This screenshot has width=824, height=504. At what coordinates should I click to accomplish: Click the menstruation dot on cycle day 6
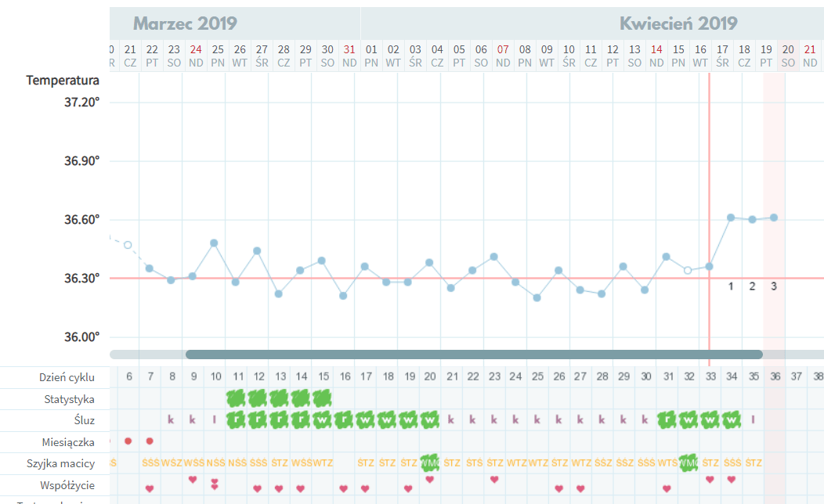pos(128,441)
